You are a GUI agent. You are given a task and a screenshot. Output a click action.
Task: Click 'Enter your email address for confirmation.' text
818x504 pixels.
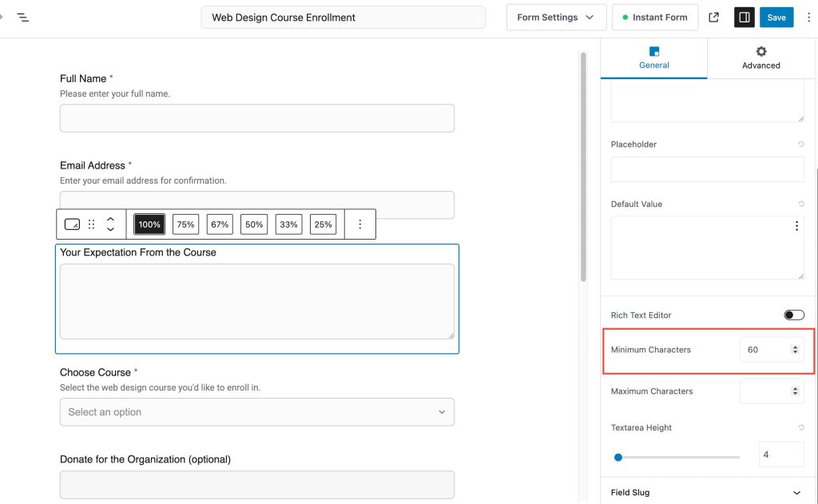click(x=143, y=181)
